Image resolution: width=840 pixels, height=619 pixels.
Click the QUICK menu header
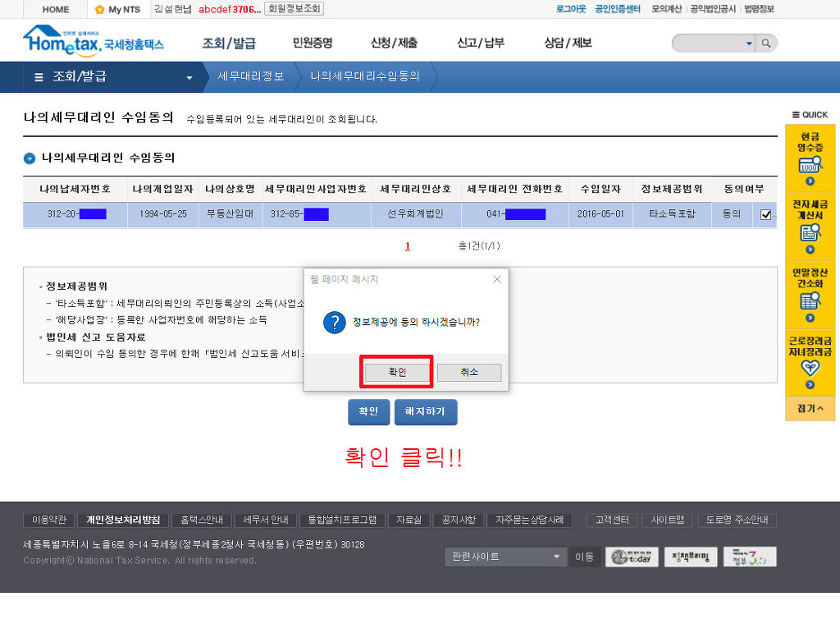(810, 115)
